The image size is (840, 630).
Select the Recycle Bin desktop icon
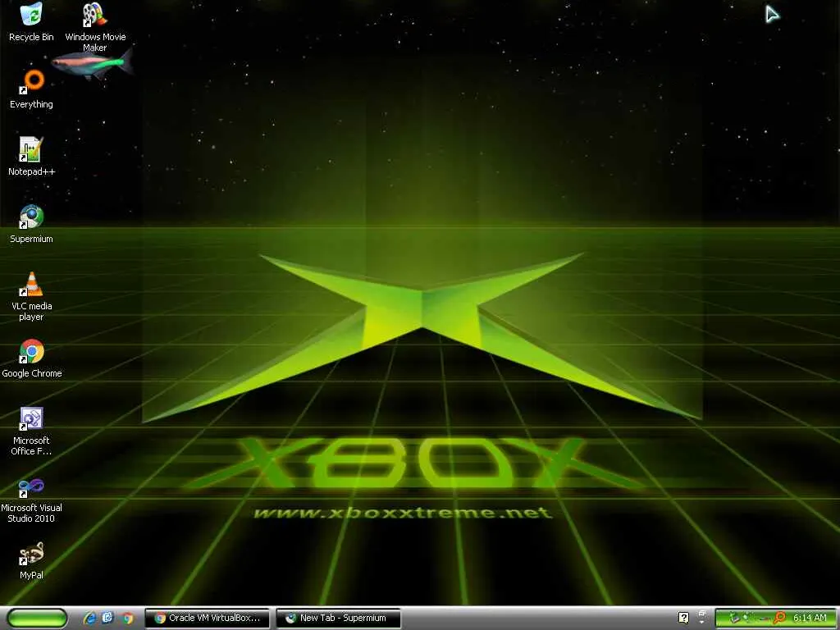[31, 21]
